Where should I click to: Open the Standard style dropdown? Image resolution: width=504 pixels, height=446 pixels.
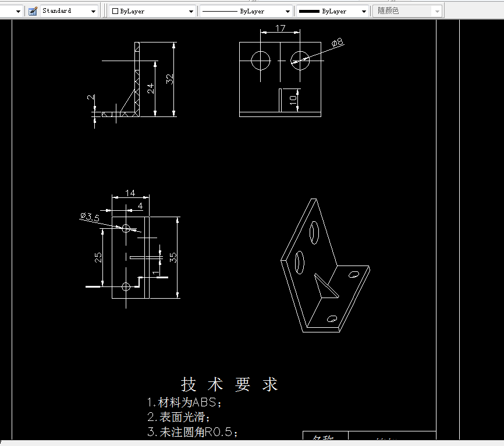tap(69, 11)
